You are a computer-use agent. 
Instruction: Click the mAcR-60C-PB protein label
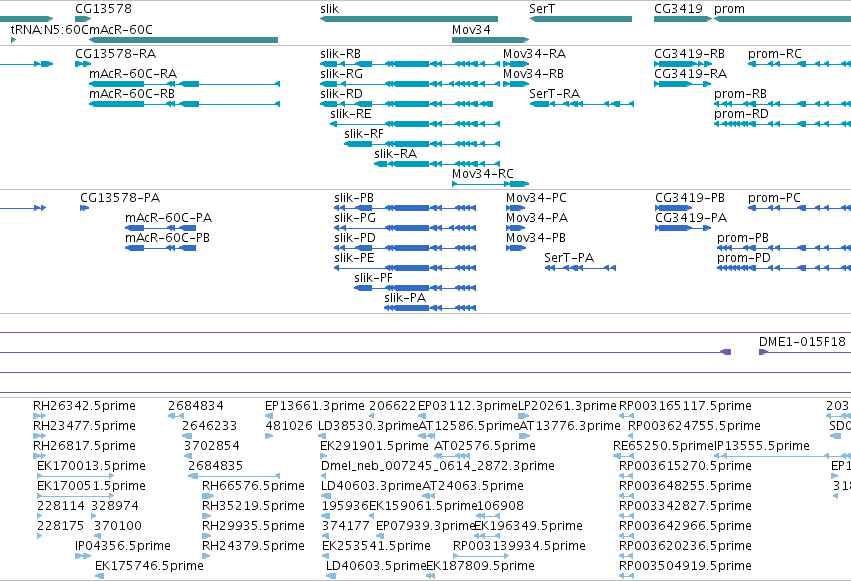click(x=167, y=238)
